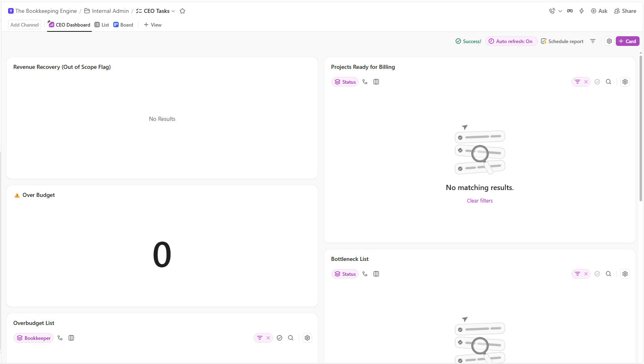Expand the call options dropdown arrow
This screenshot has width=644, height=364.
(560, 11)
